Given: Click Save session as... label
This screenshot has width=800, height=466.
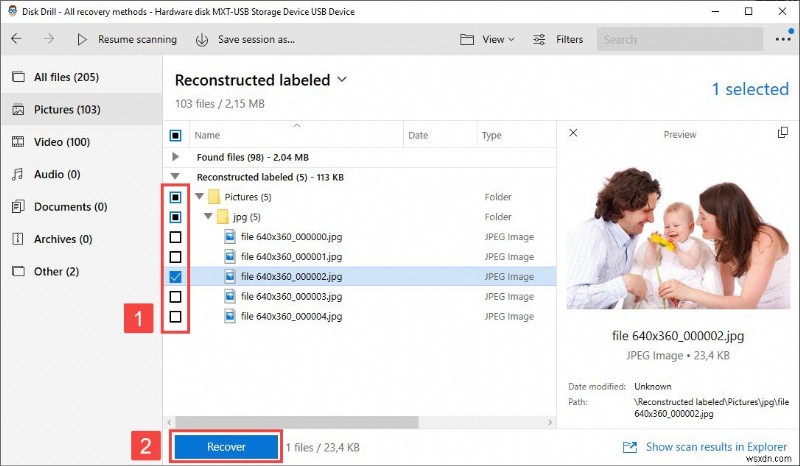Looking at the screenshot, I should pyautogui.click(x=256, y=39).
